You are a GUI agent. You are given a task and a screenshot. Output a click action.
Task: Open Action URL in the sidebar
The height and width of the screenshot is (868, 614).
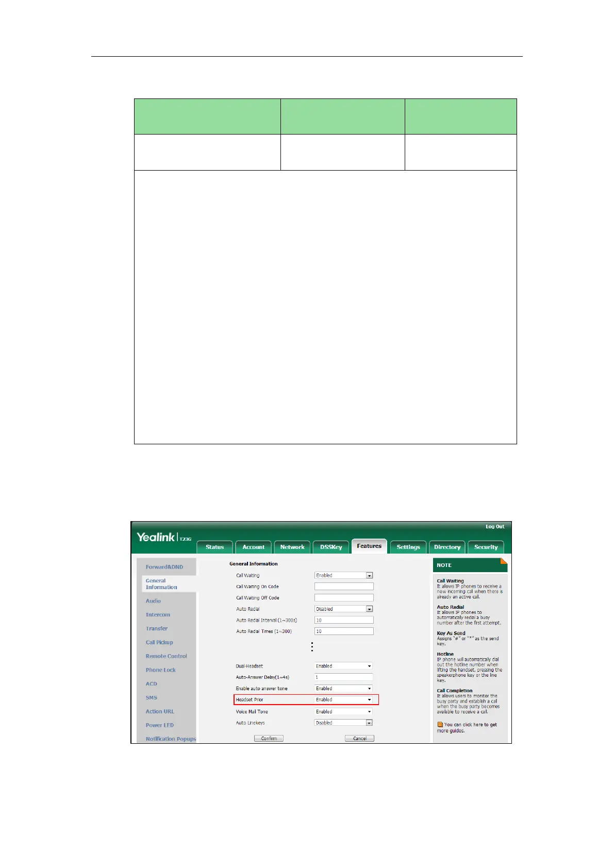pyautogui.click(x=160, y=711)
